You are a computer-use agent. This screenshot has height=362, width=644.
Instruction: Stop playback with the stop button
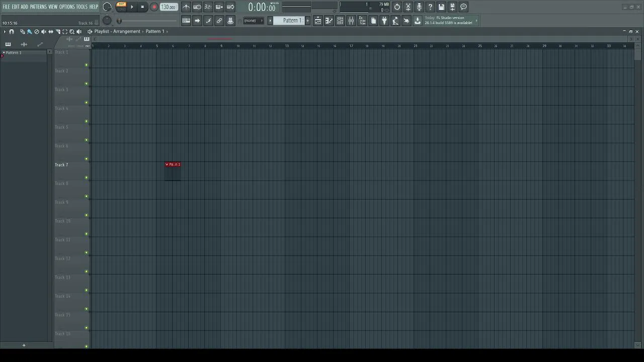pyautogui.click(x=142, y=7)
